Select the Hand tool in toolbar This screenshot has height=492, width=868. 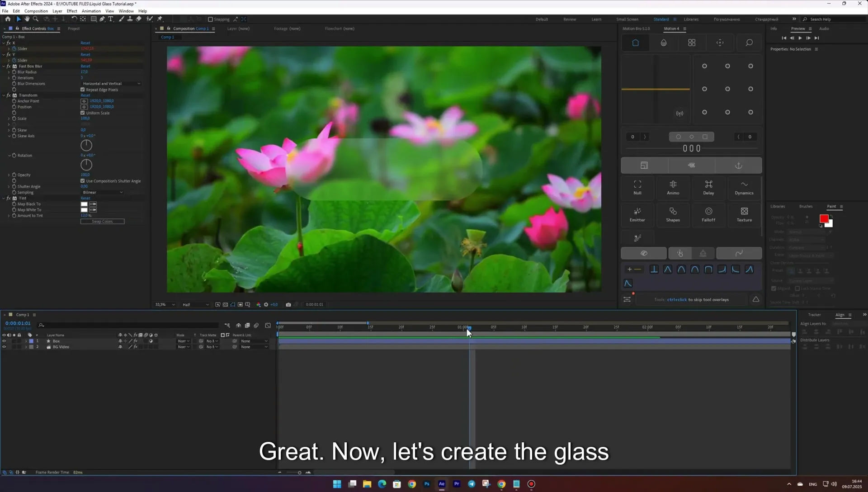[27, 19]
